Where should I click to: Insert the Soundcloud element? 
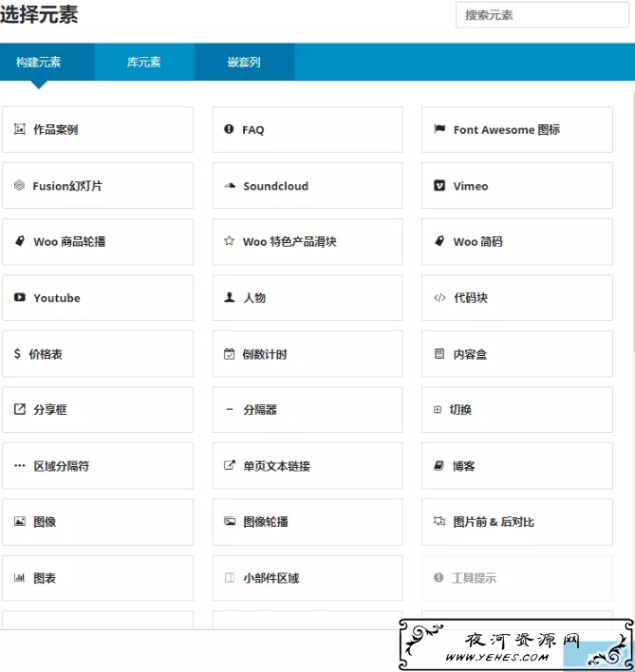pos(308,186)
